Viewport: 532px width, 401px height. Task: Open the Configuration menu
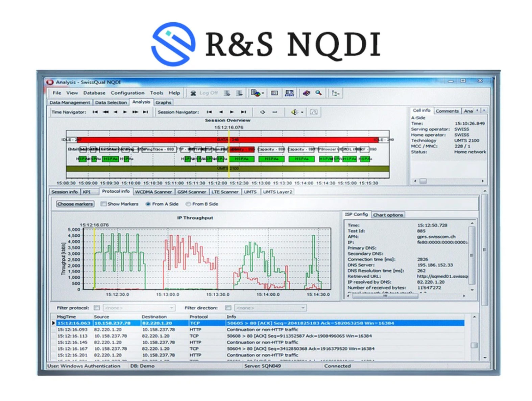(127, 93)
